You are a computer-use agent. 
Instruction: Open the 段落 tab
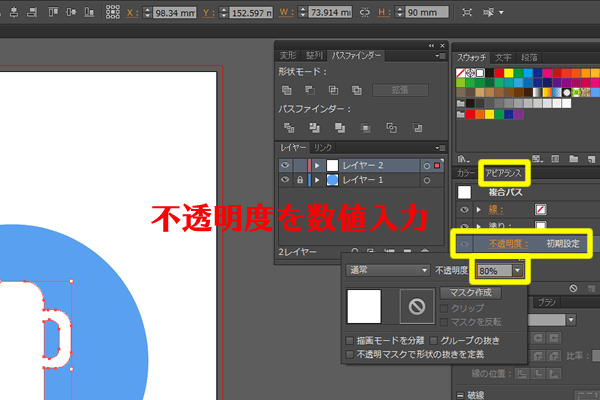(x=529, y=57)
